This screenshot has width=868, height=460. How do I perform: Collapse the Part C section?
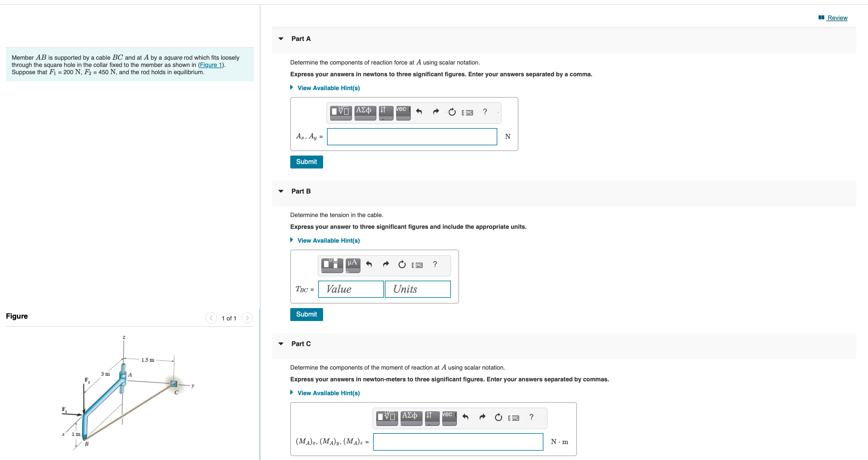tap(281, 344)
